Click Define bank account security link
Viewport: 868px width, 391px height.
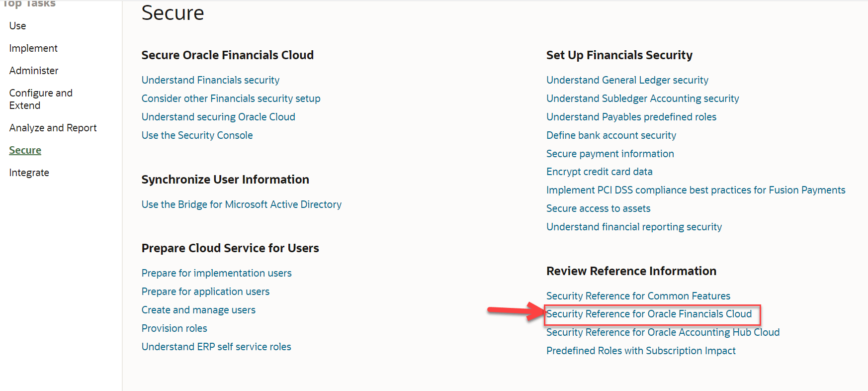(611, 135)
